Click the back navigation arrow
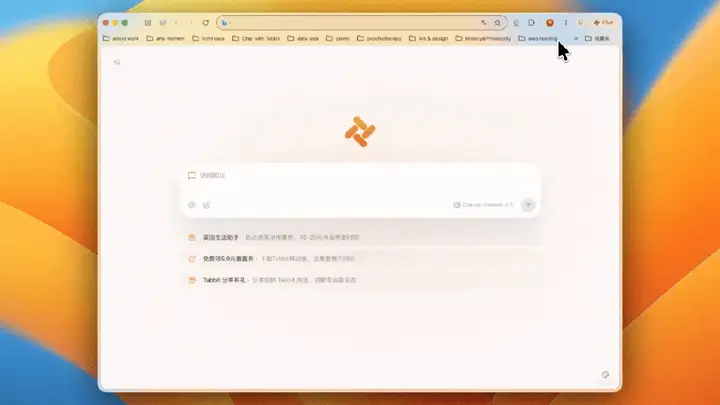 coord(176,22)
